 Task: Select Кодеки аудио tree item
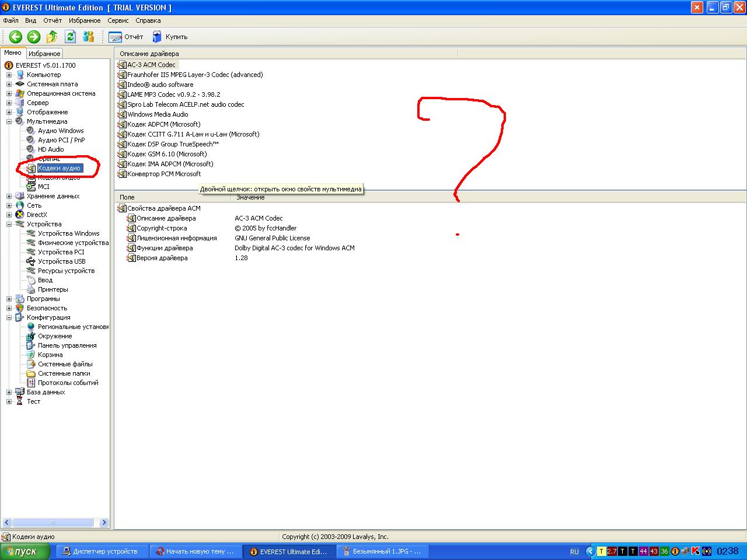click(x=59, y=168)
